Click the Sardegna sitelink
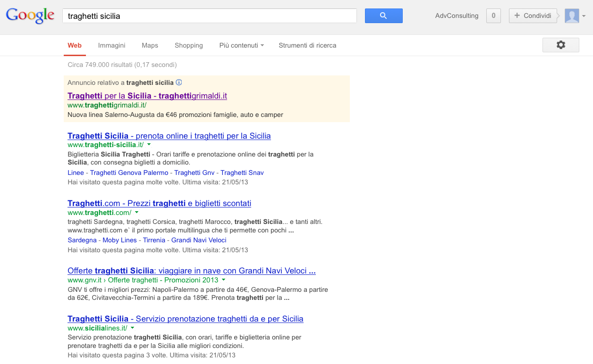 (82, 240)
